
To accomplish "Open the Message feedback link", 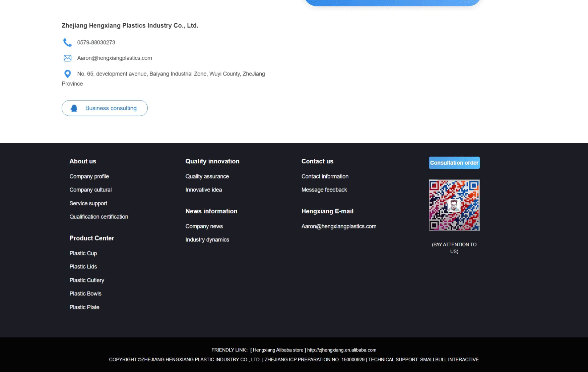I will [x=324, y=190].
